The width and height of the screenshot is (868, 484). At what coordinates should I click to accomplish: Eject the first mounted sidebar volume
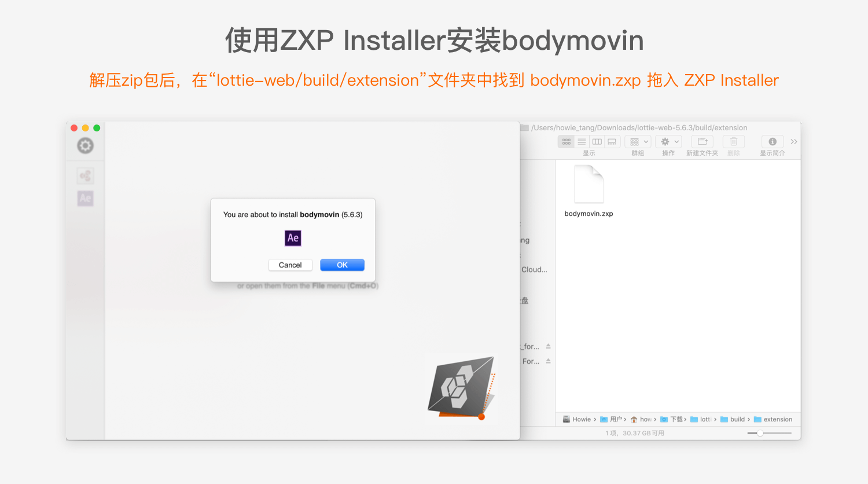(548, 346)
